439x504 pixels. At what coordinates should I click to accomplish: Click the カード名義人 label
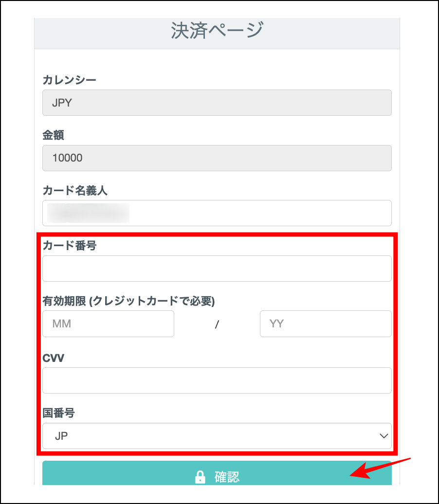[x=75, y=190]
